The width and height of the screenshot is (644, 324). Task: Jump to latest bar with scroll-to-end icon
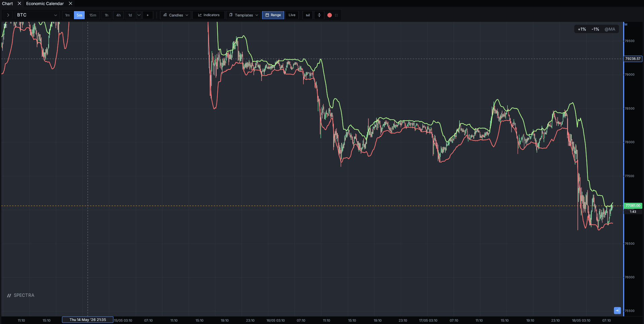click(617, 311)
